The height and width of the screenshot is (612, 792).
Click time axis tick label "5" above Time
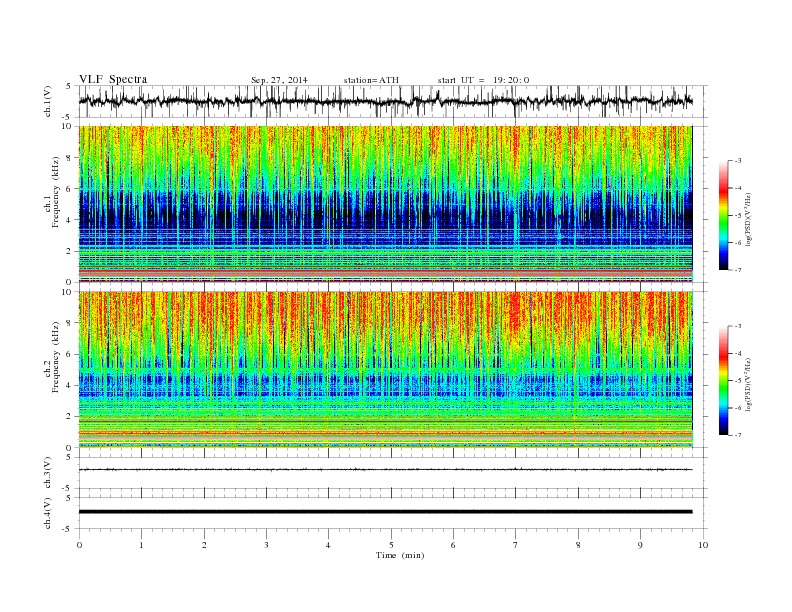coord(391,545)
